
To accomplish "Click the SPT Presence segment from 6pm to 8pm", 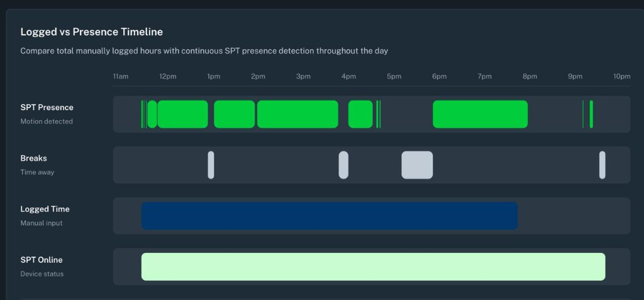I will coord(480,114).
